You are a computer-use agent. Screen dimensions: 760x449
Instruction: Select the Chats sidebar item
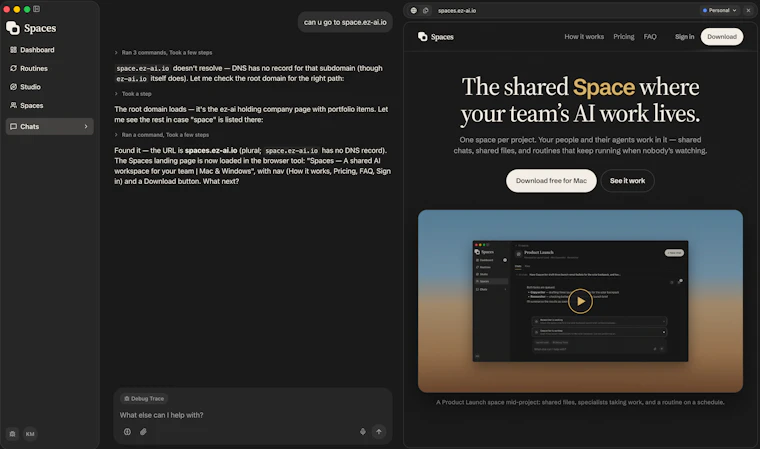pos(49,127)
